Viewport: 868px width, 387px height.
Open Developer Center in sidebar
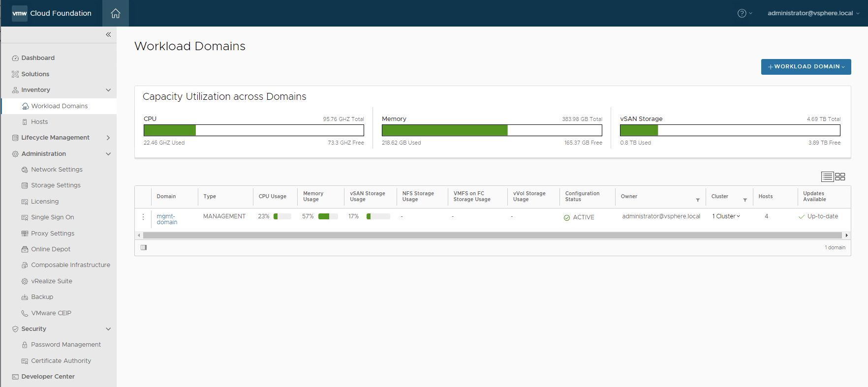[48, 377]
